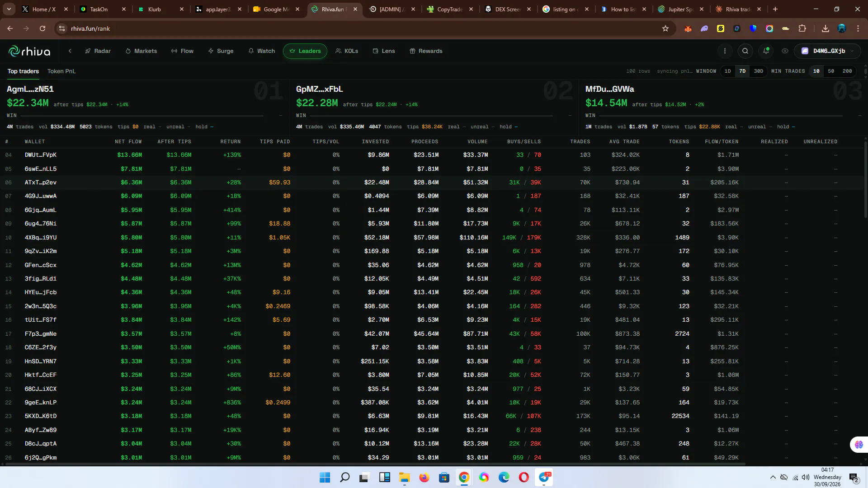The width and height of the screenshot is (868, 488).
Task: Open the notifications bell icon
Action: coord(766,51)
